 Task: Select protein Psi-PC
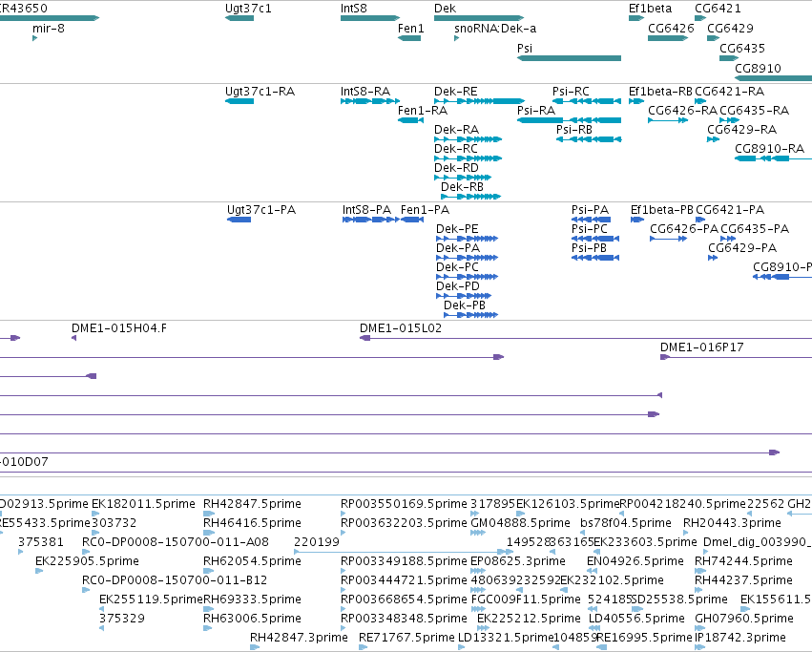tap(590, 229)
